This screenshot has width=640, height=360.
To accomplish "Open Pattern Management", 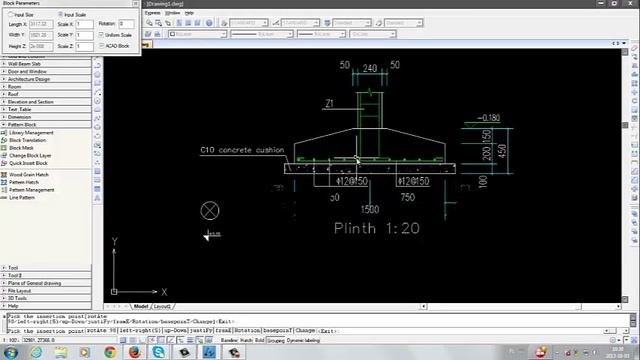I will (31, 190).
